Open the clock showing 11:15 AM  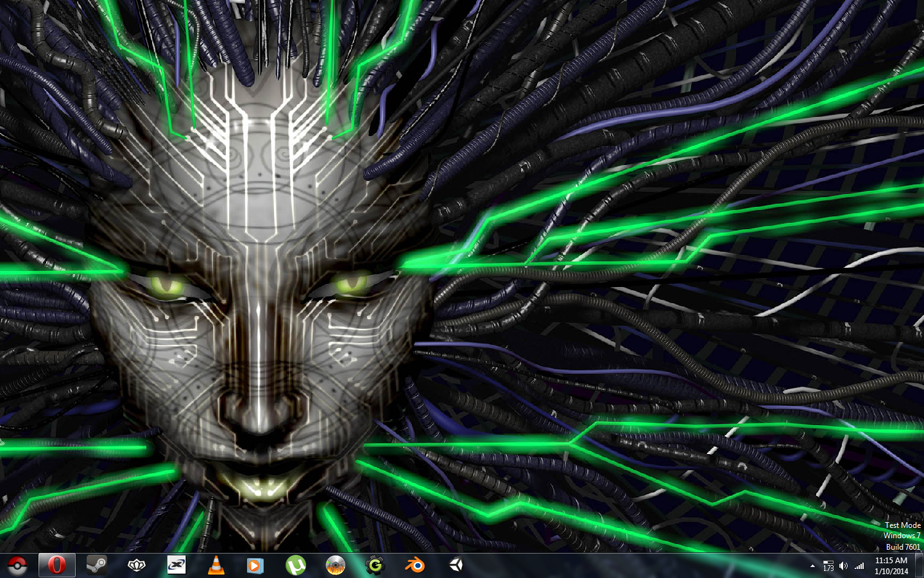pos(891,566)
